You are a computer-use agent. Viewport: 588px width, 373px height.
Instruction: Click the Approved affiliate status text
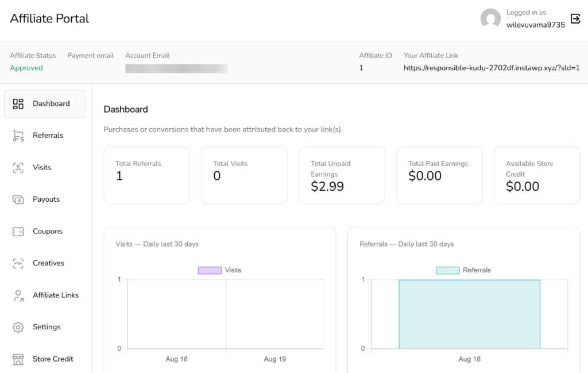pyautogui.click(x=26, y=67)
